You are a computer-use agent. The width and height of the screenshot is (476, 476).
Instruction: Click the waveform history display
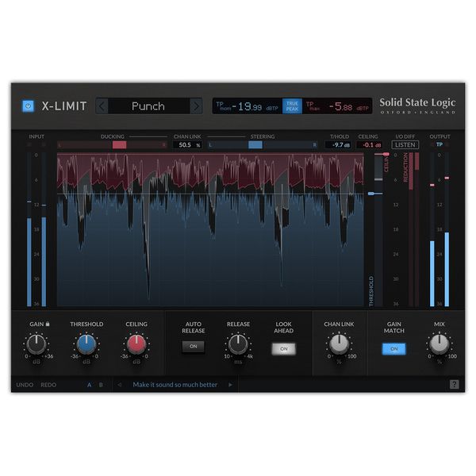pos(210,229)
